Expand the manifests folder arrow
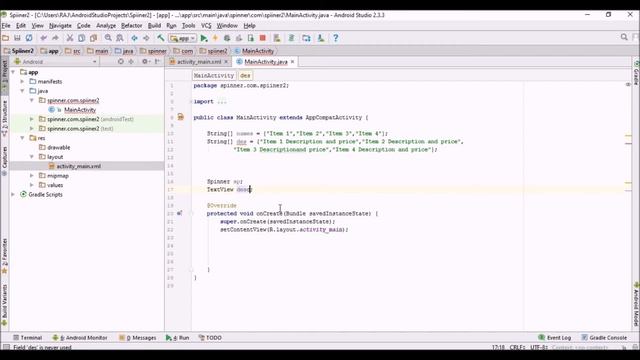640x360 pixels. tap(22, 82)
